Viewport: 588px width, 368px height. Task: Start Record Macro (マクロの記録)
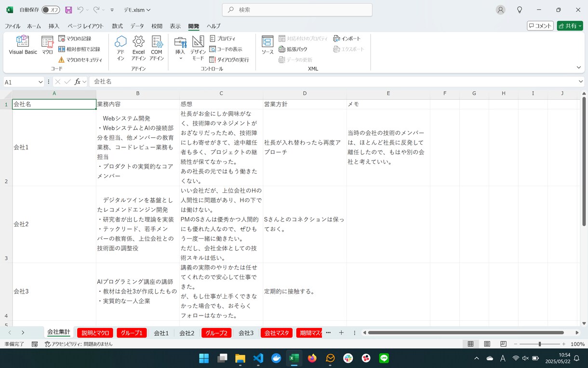point(75,39)
